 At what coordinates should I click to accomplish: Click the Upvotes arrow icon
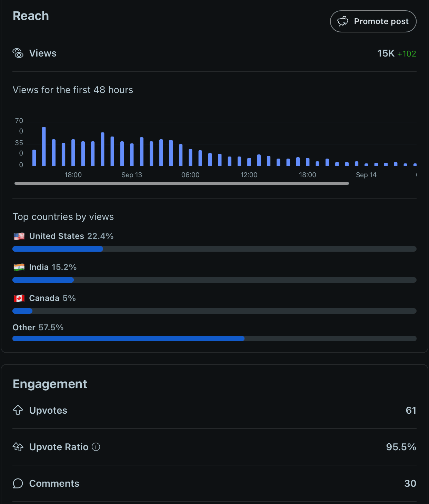coord(18,410)
